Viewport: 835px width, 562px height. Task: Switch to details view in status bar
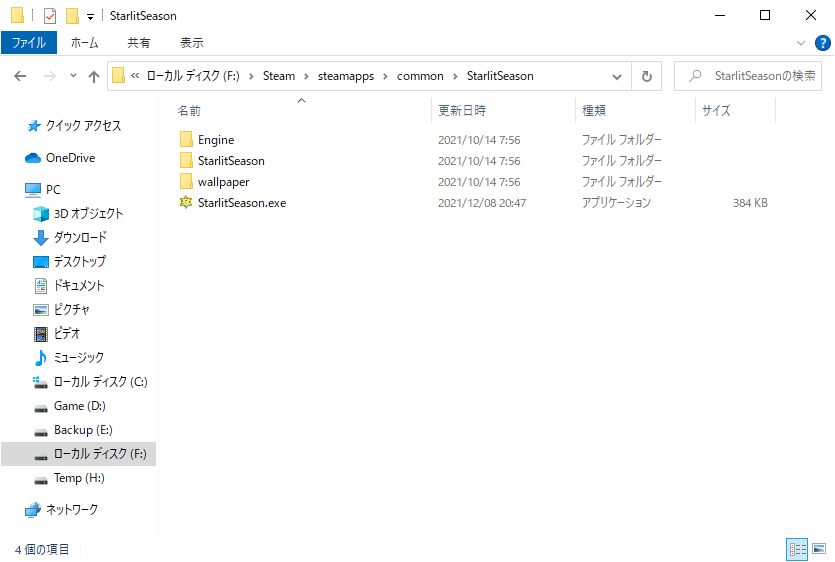tap(797, 549)
